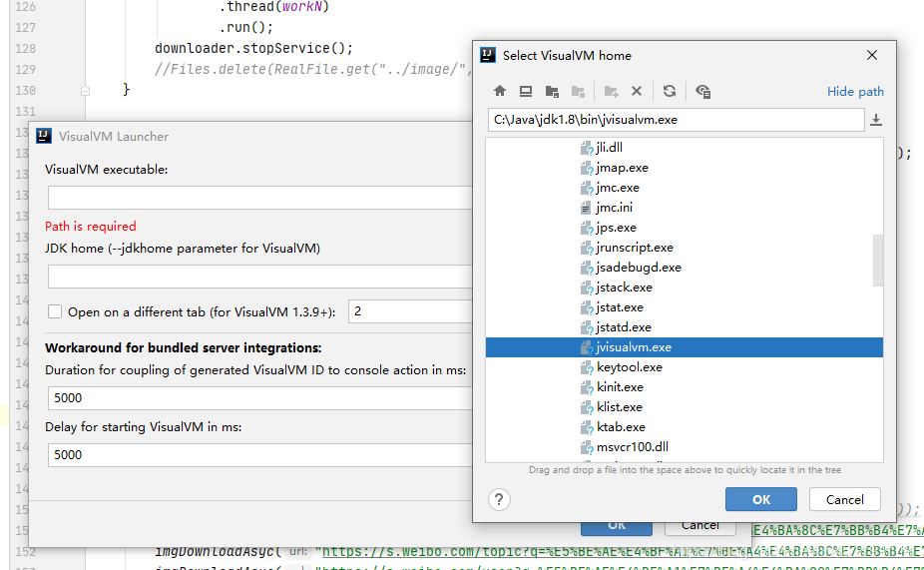Click the fold marker at line 130

pos(86,91)
